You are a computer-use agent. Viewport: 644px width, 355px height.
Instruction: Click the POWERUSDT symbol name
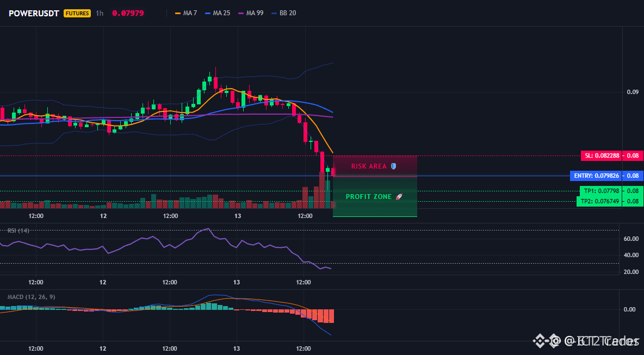[x=34, y=13]
